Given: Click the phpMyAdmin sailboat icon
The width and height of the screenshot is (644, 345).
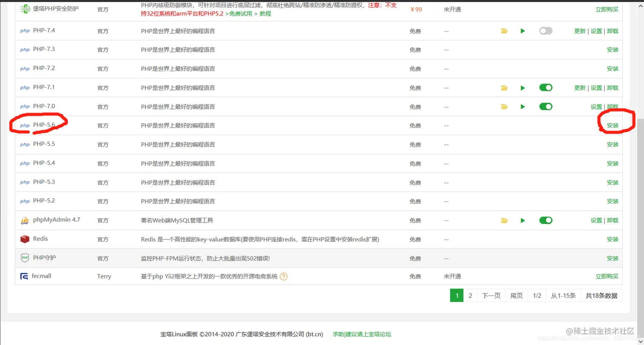Looking at the screenshot, I should pos(25,220).
